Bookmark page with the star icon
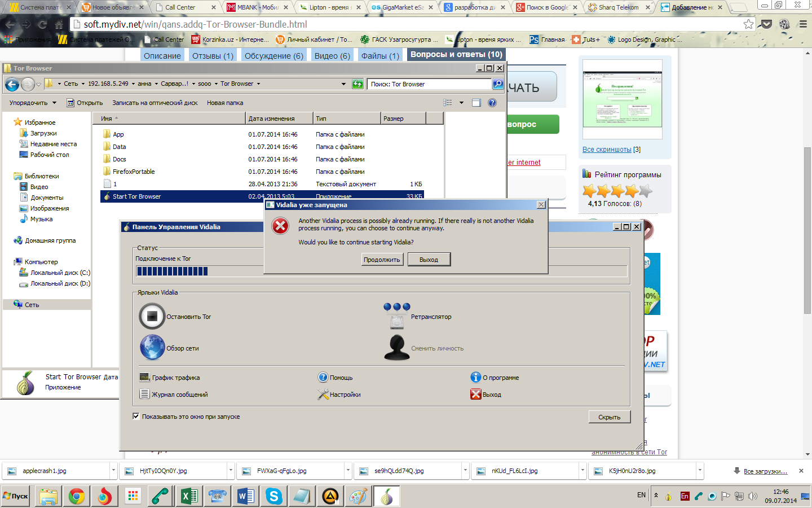The image size is (812, 508). pos(748,24)
